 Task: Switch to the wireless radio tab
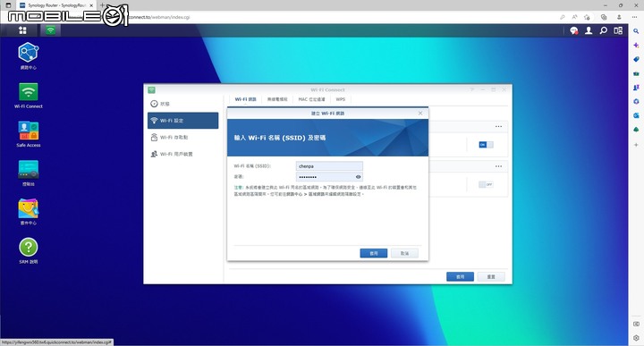coord(277,99)
